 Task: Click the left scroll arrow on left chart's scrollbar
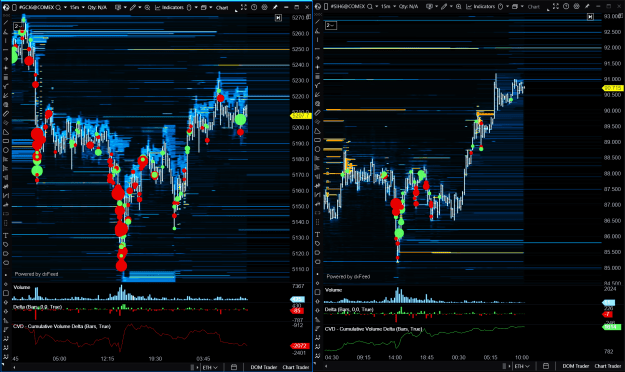[x=14, y=367]
